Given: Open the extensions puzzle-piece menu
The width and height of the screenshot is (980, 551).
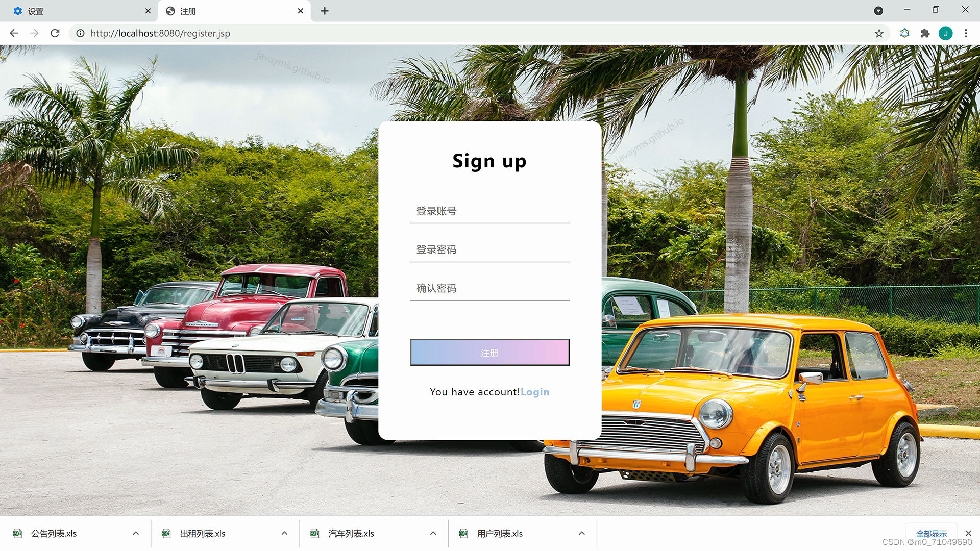Looking at the screenshot, I should pyautogui.click(x=925, y=33).
